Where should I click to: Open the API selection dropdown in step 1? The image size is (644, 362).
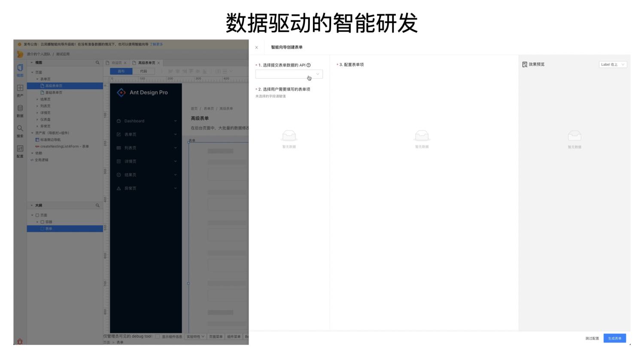click(289, 74)
